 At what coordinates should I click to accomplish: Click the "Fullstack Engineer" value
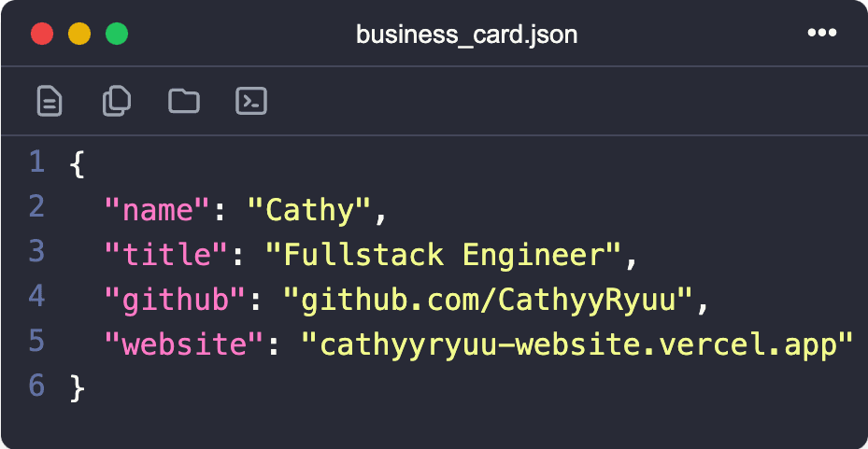point(444,256)
